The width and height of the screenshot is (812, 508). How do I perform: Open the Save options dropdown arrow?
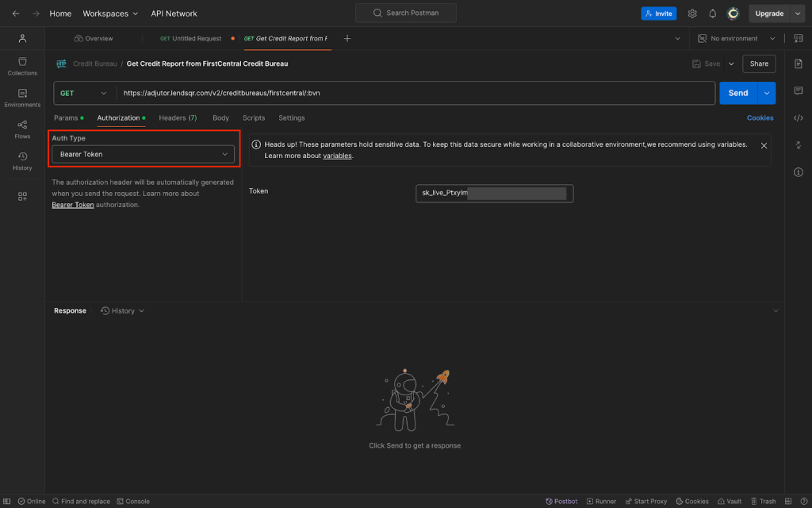(x=731, y=63)
